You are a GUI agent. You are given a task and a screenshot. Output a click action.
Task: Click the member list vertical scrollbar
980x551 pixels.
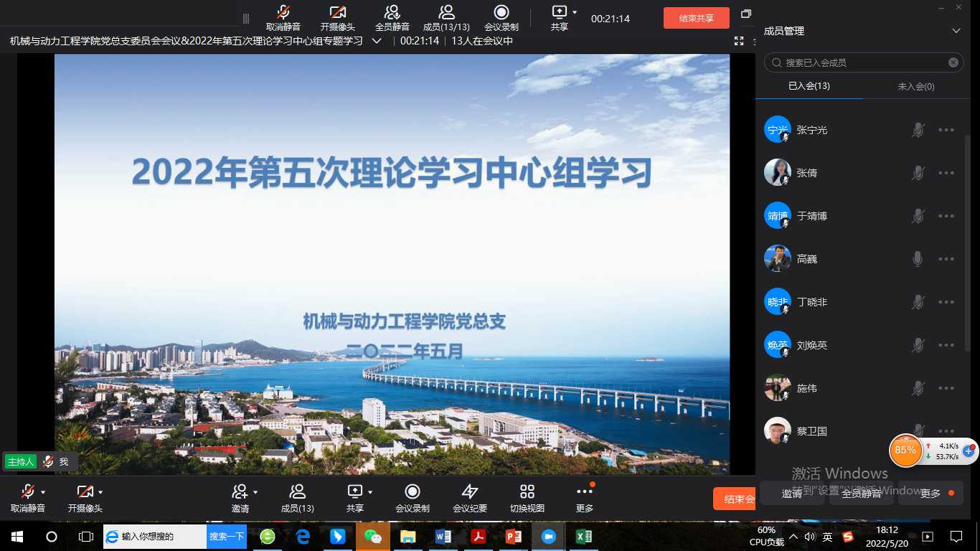968,215
